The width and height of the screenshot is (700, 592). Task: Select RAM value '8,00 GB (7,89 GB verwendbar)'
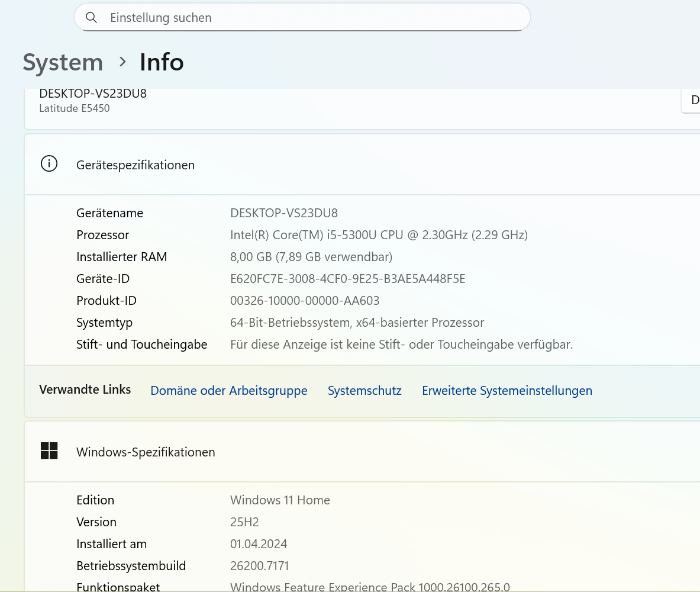312,257
